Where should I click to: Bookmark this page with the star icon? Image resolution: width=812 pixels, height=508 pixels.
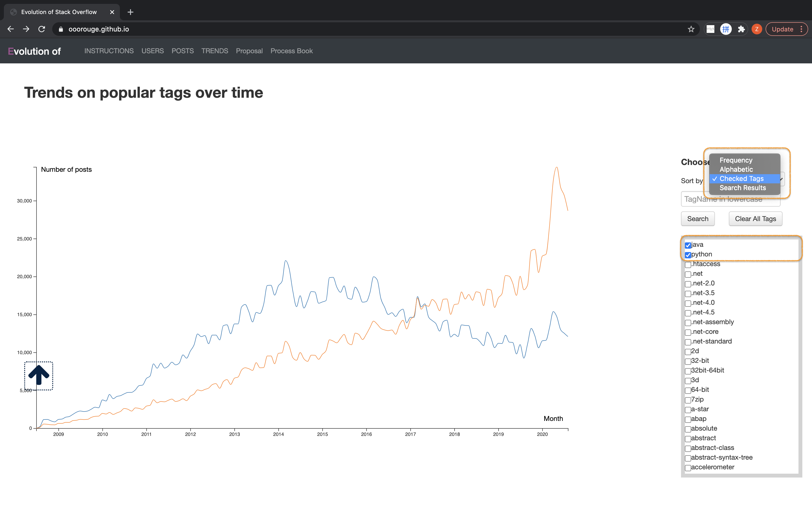(691, 29)
